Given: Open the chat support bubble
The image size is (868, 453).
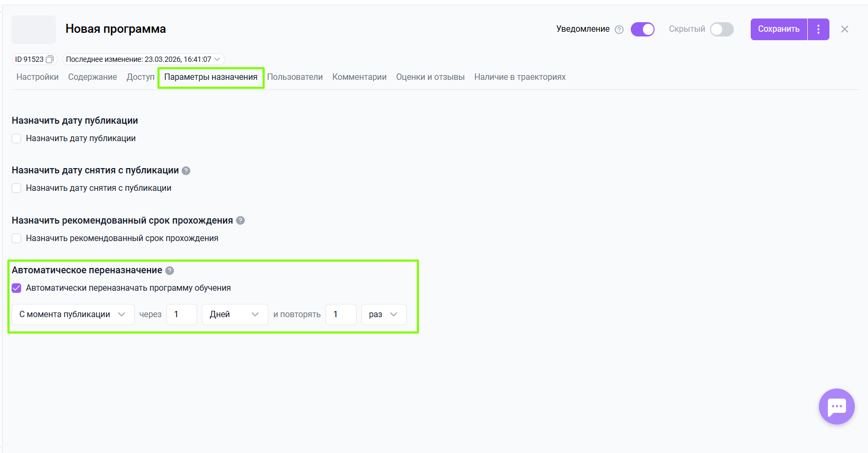Looking at the screenshot, I should point(836,406).
